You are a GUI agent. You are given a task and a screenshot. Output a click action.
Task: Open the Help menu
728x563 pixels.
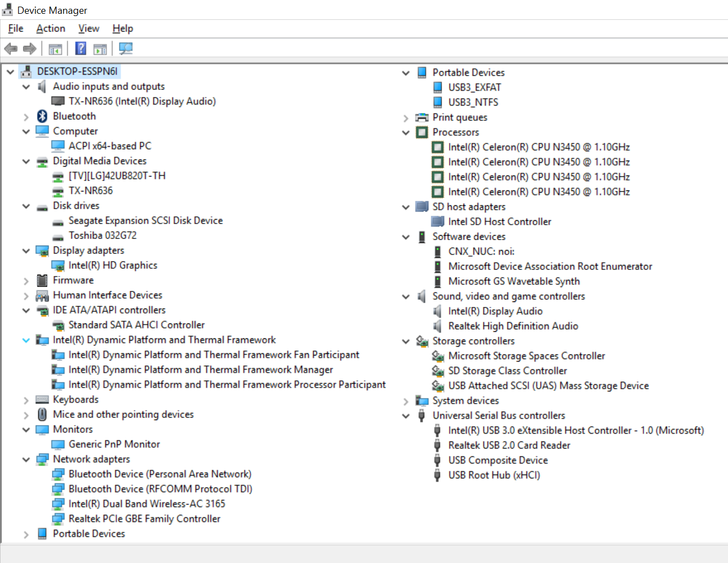123,28
